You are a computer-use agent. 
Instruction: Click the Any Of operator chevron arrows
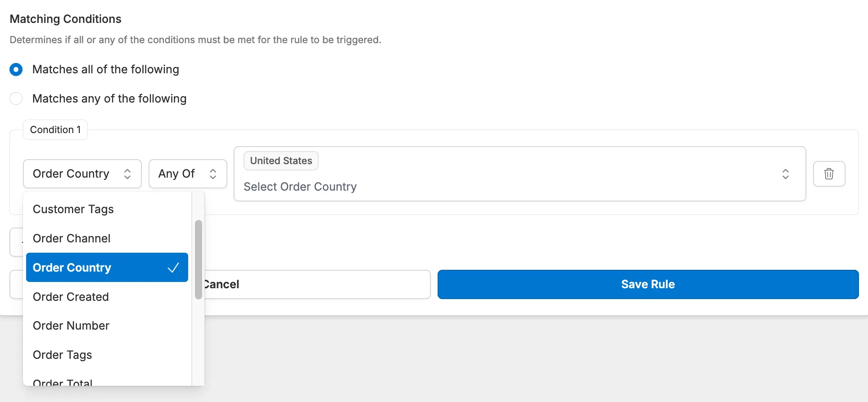213,174
